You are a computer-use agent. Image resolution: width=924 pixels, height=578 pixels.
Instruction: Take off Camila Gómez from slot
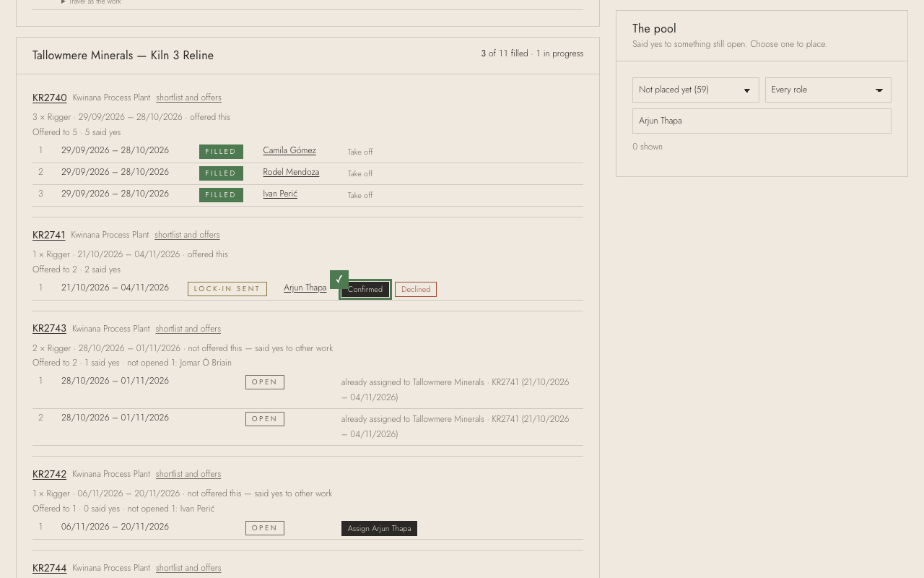pyautogui.click(x=360, y=152)
